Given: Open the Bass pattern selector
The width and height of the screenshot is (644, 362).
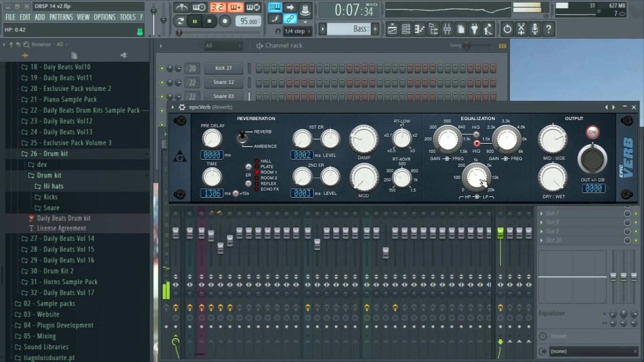Looking at the screenshot, I should tap(348, 29).
